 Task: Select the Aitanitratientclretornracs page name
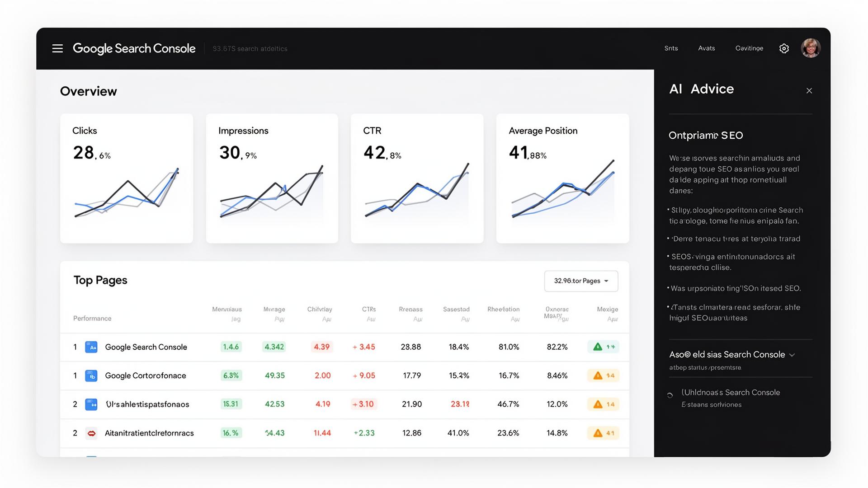click(149, 433)
